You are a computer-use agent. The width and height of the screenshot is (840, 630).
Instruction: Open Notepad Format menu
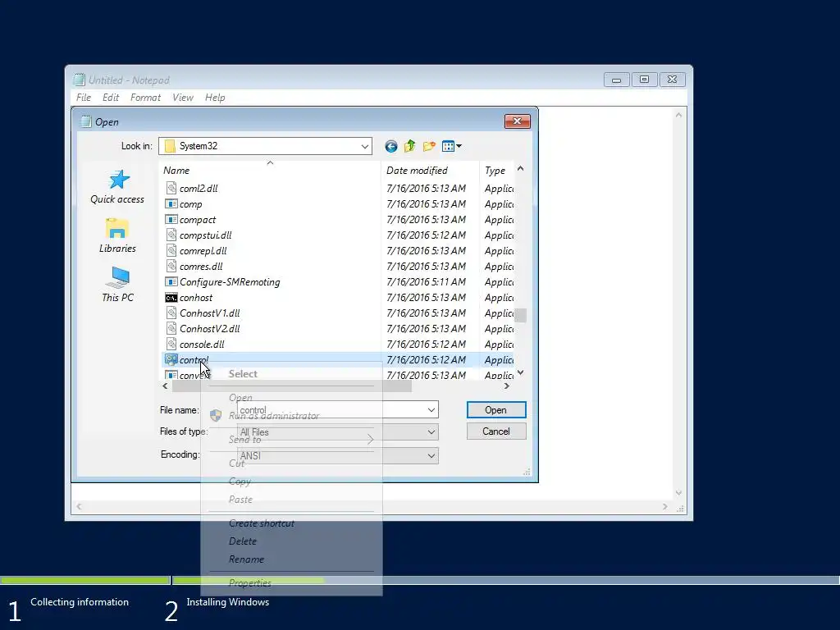[x=145, y=98]
